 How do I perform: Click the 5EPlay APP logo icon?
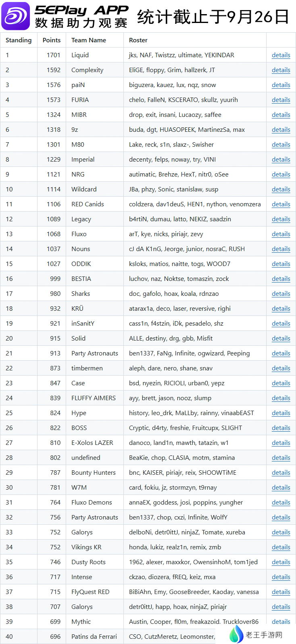16,16
